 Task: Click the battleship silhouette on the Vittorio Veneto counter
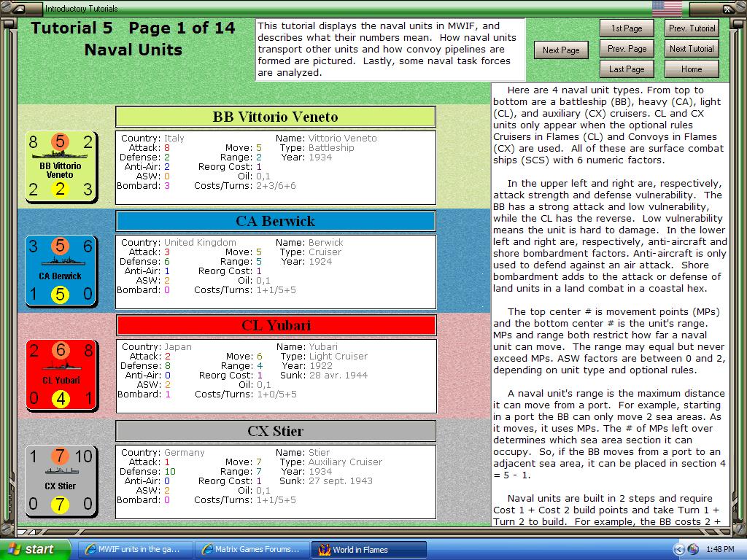coord(60,155)
